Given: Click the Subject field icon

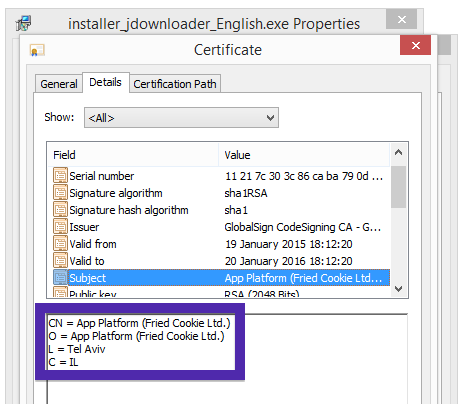Looking at the screenshot, I should point(60,277).
